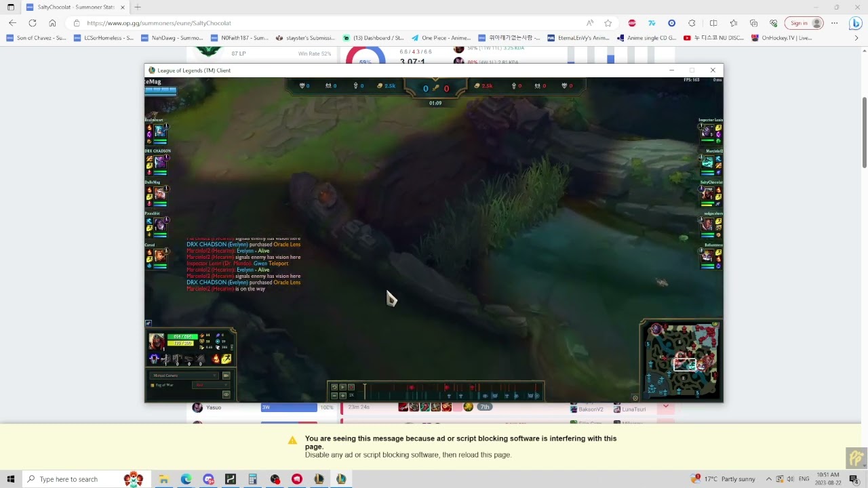868x488 pixels.
Task: Click the red record button in replay controls
Action: [351, 387]
